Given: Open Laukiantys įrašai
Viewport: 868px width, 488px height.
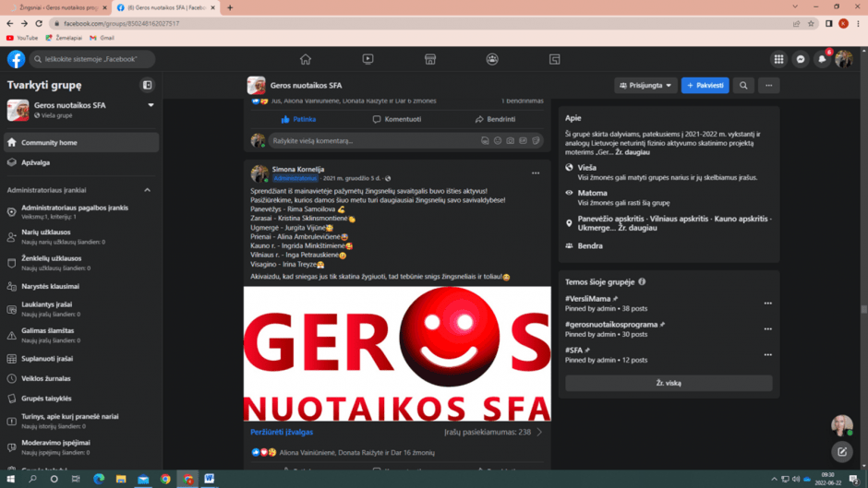Looking at the screenshot, I should 81,309.
